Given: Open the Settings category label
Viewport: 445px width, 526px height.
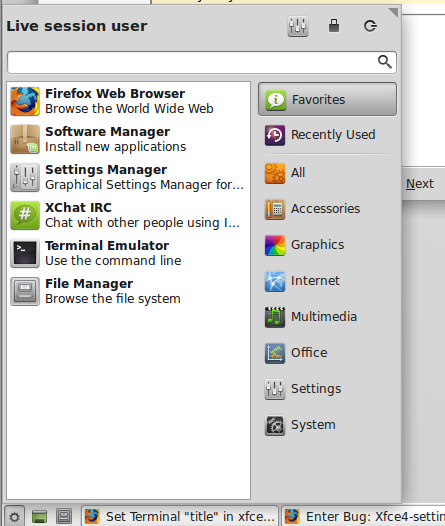Looking at the screenshot, I should coord(316,389).
